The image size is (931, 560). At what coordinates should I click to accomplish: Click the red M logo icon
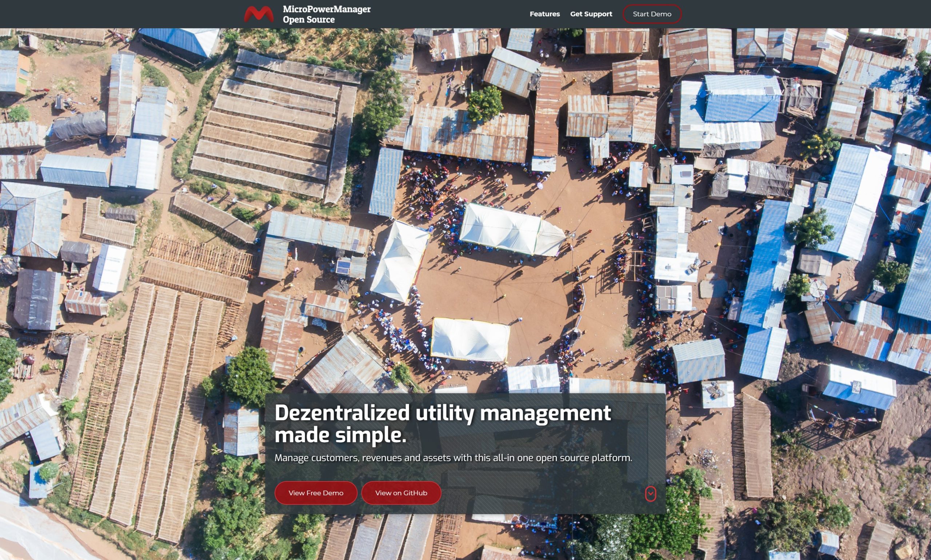(259, 14)
